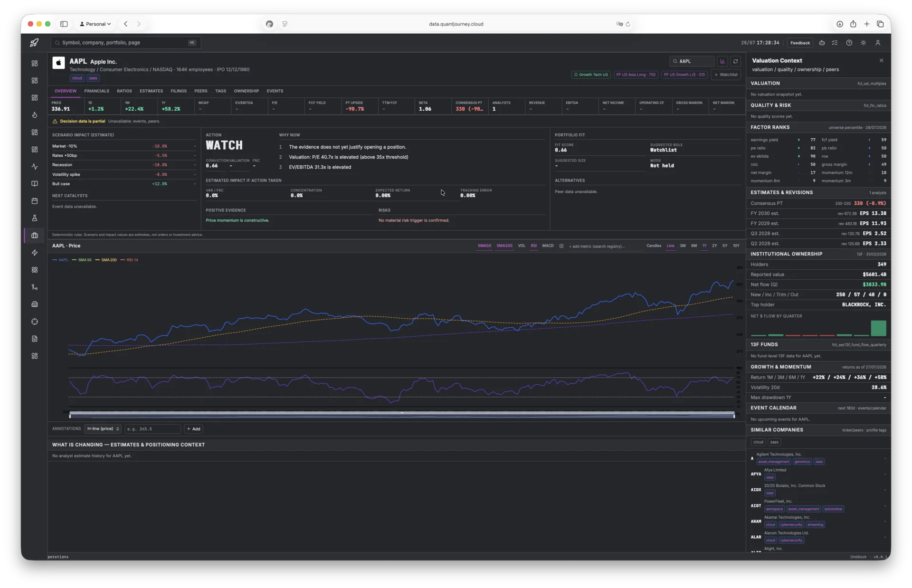Image resolution: width=912 pixels, height=588 pixels.
Task: Toggle the SMA200 chart overlay
Action: click(504, 246)
